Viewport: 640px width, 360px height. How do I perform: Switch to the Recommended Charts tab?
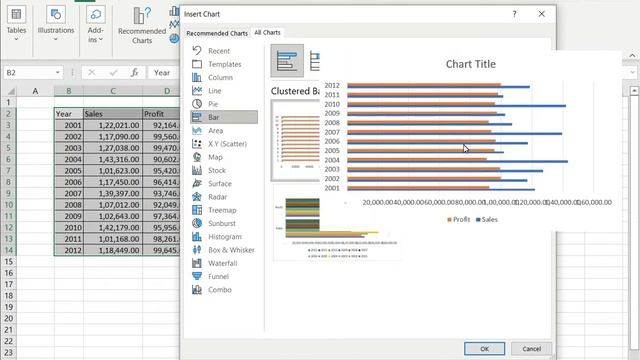(217, 33)
